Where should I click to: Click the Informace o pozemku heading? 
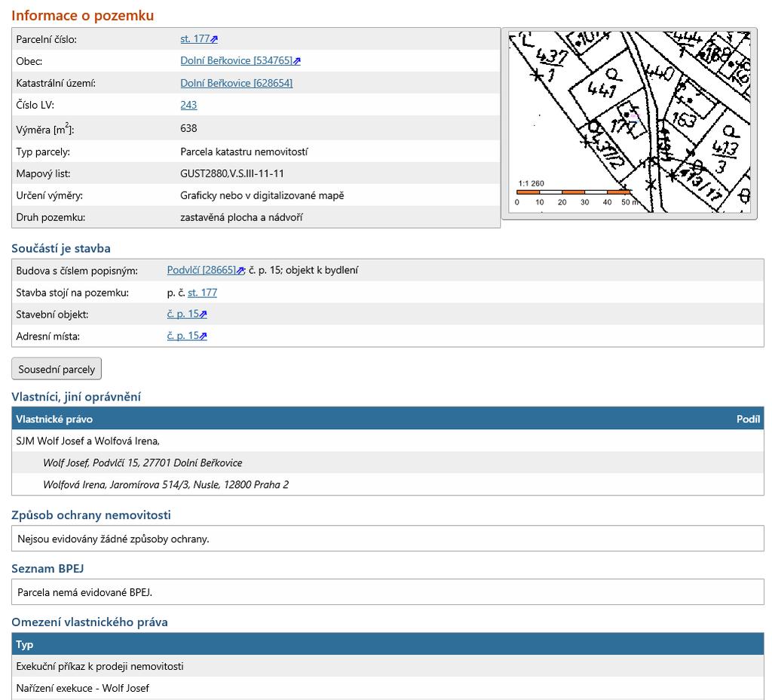[83, 15]
